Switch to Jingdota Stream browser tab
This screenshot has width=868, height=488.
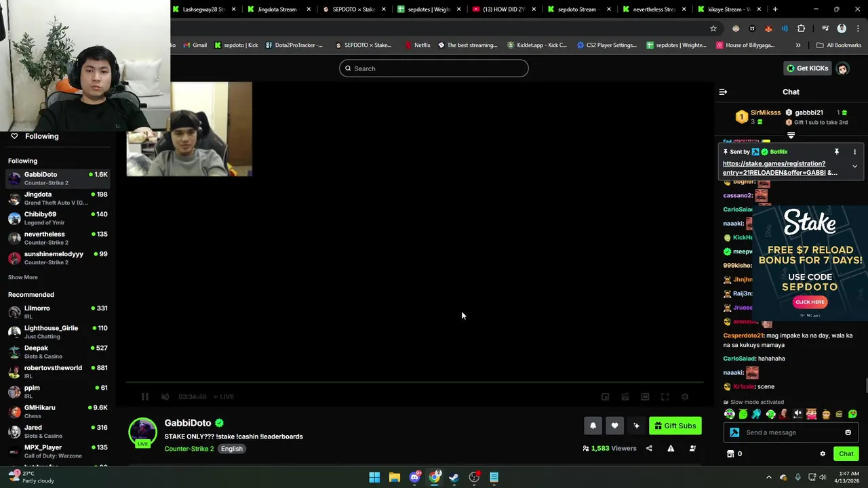pos(280,9)
